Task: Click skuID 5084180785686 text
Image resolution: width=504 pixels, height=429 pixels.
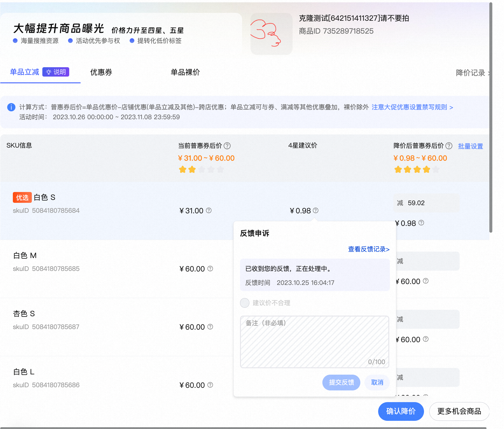Action: coord(46,385)
